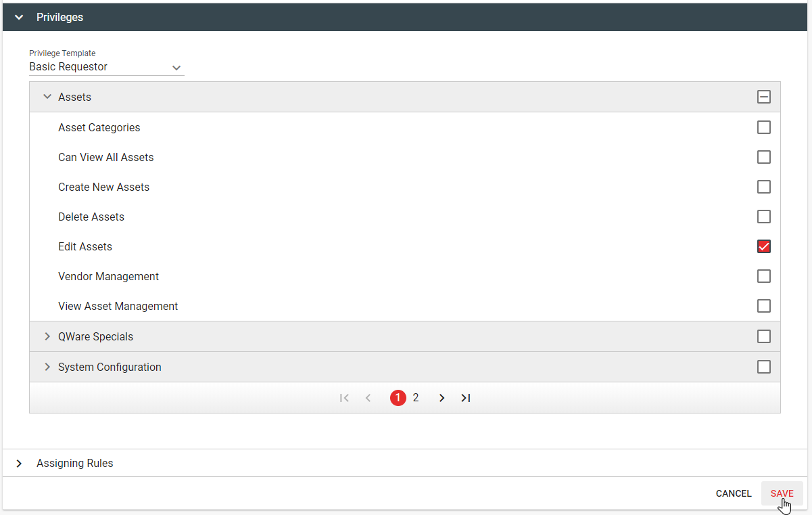Collapse the Privileges section header chevron
Screen dimensions: 812x515
pos(19,17)
